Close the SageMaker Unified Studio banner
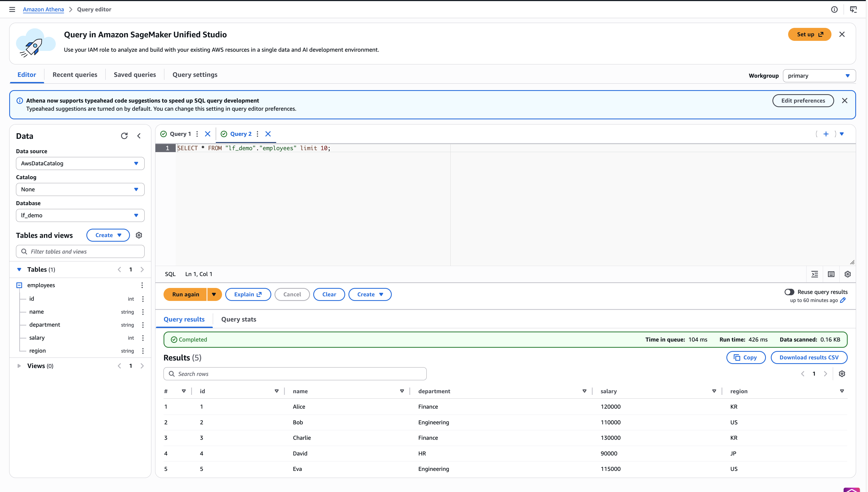868x492 pixels. (842, 34)
